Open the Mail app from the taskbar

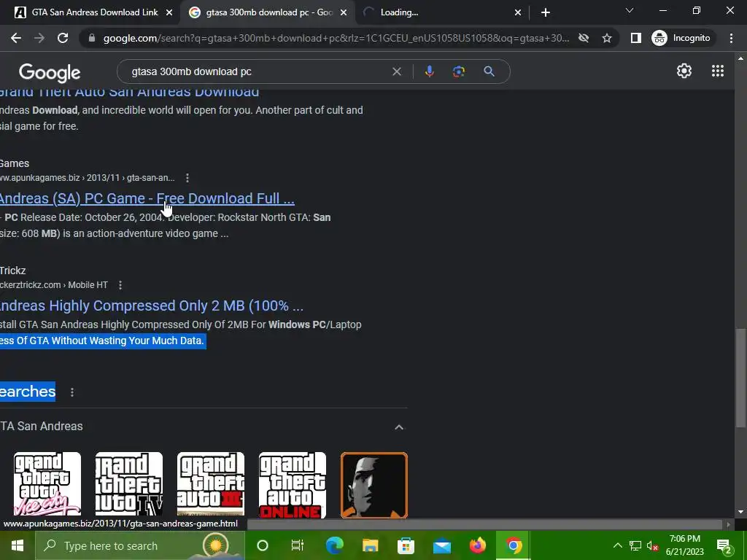pyautogui.click(x=442, y=545)
